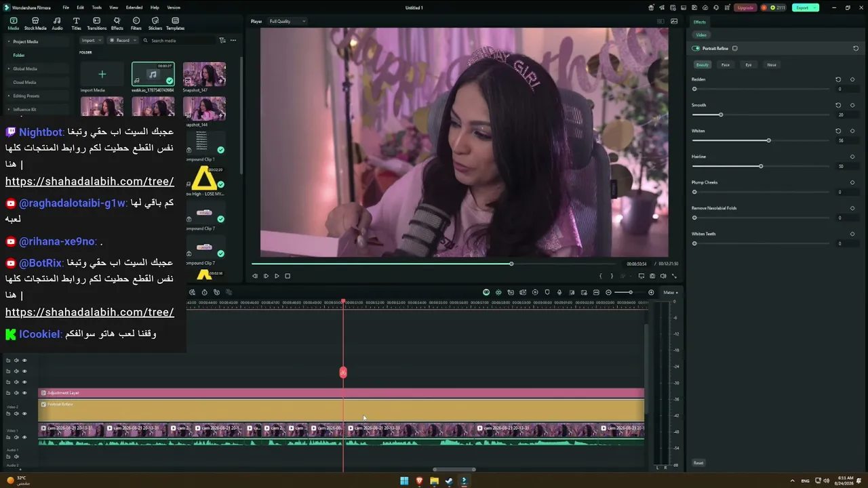
Task: Expand the Influence Kit section
Action: pyautogui.click(x=9, y=109)
